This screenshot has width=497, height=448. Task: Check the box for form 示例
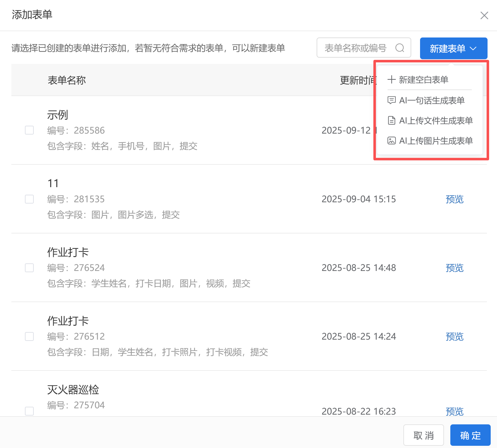tap(29, 130)
